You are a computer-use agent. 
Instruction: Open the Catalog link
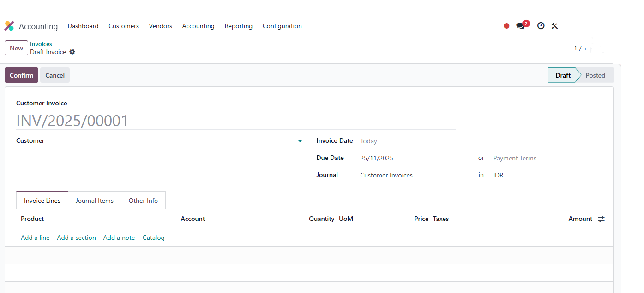153,238
